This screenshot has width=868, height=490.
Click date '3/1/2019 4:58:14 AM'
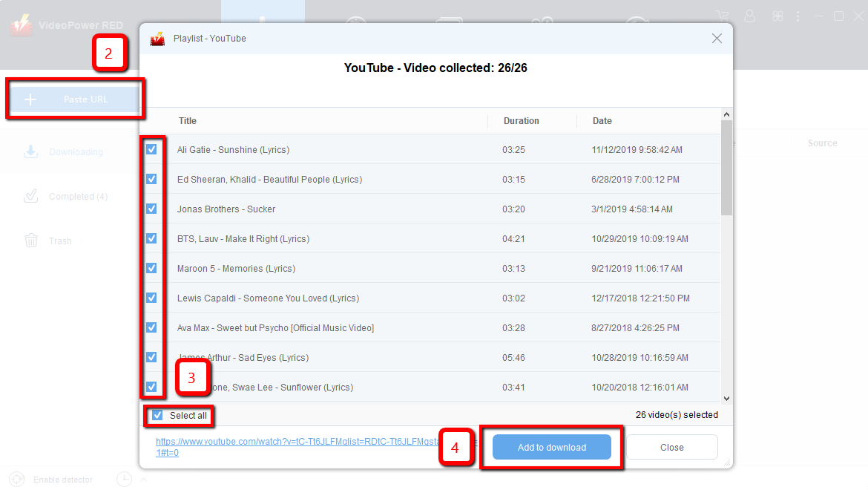click(631, 209)
